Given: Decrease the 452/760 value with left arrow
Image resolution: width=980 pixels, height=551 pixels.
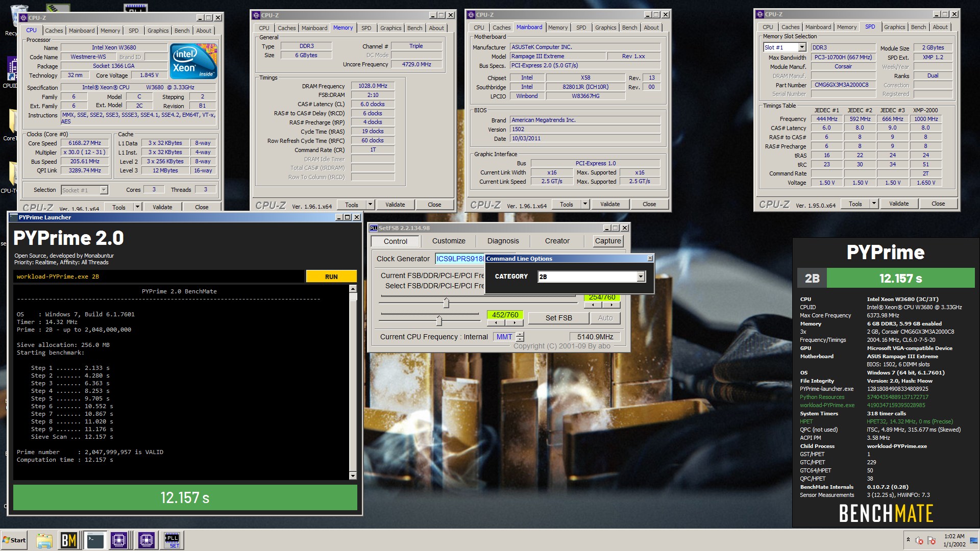Looking at the screenshot, I should (496, 323).
